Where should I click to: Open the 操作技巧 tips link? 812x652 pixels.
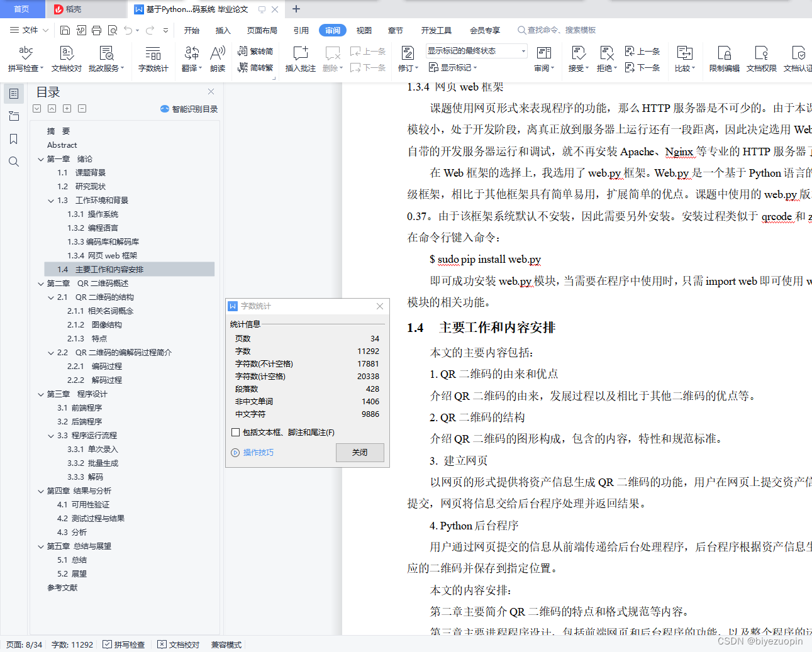pos(253,453)
